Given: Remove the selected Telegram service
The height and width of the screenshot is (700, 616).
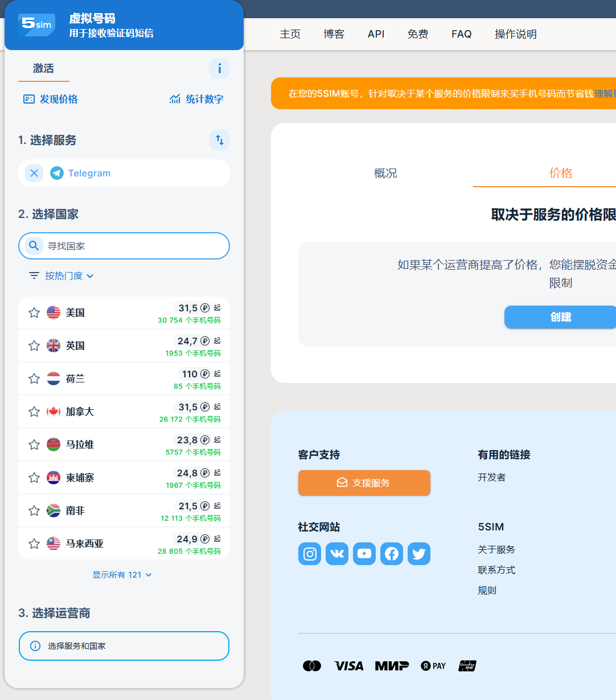Looking at the screenshot, I should [x=34, y=173].
